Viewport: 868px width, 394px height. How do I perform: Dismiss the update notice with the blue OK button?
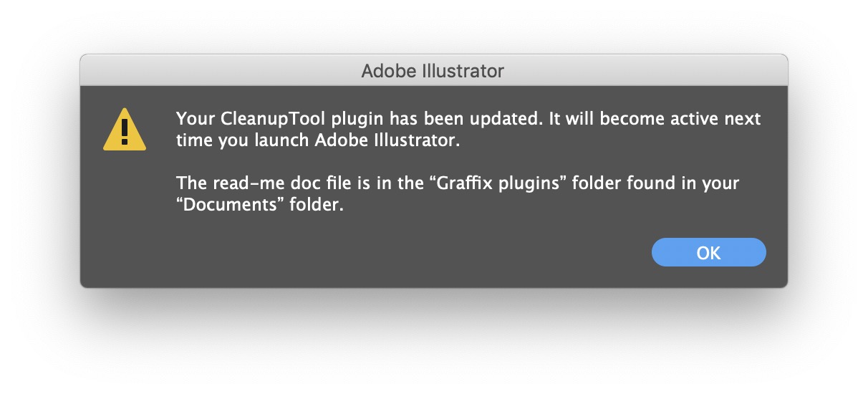pyautogui.click(x=708, y=252)
